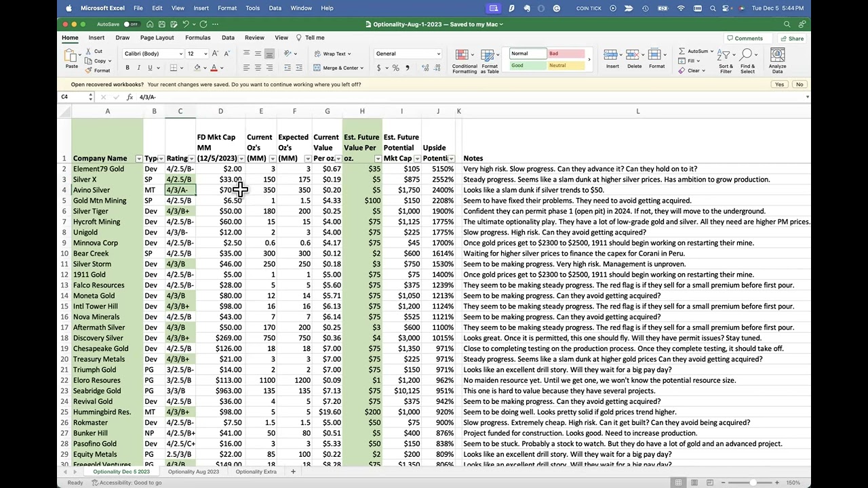Click the Format painter brush icon

click(90, 70)
